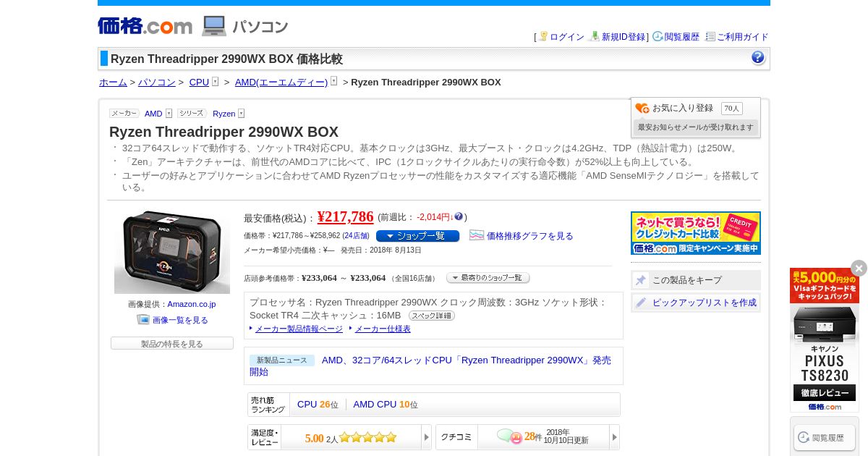Go to CPU breadcrumb link
The height and width of the screenshot is (456, 868).
point(199,82)
